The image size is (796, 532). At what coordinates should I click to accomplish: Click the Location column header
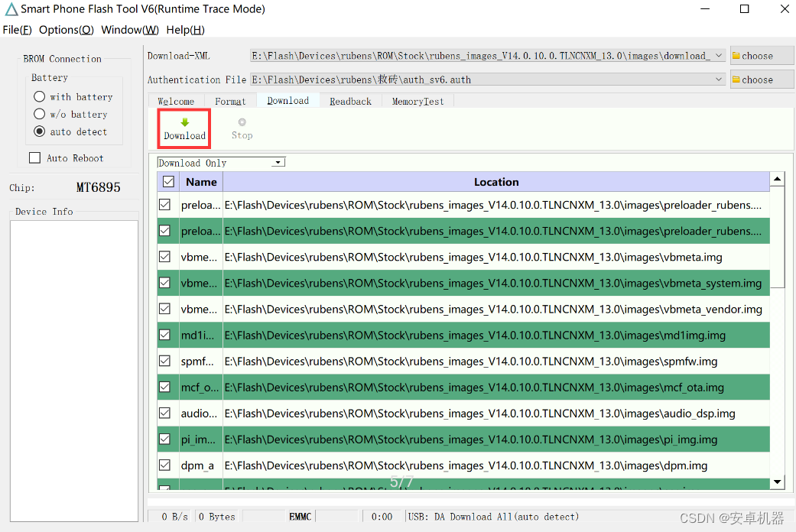click(496, 182)
